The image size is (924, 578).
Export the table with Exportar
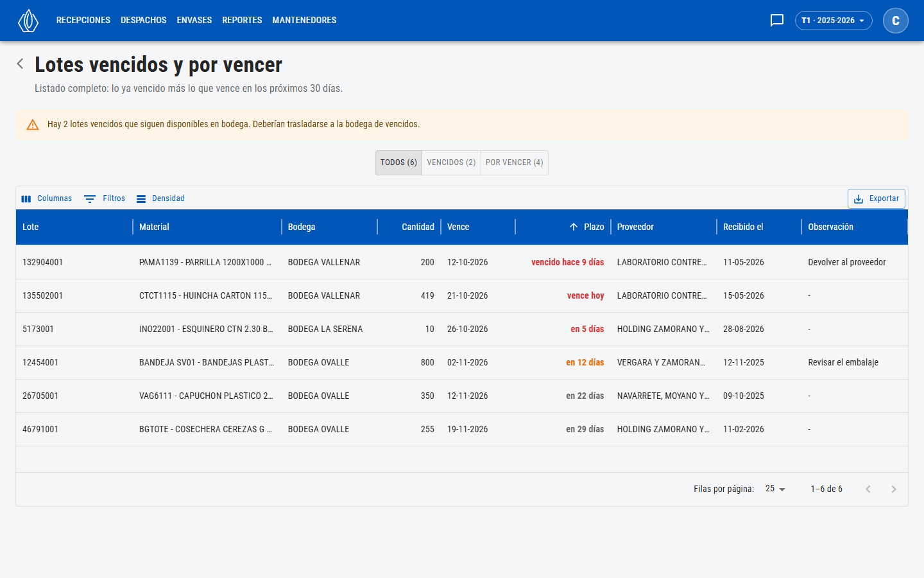(877, 198)
